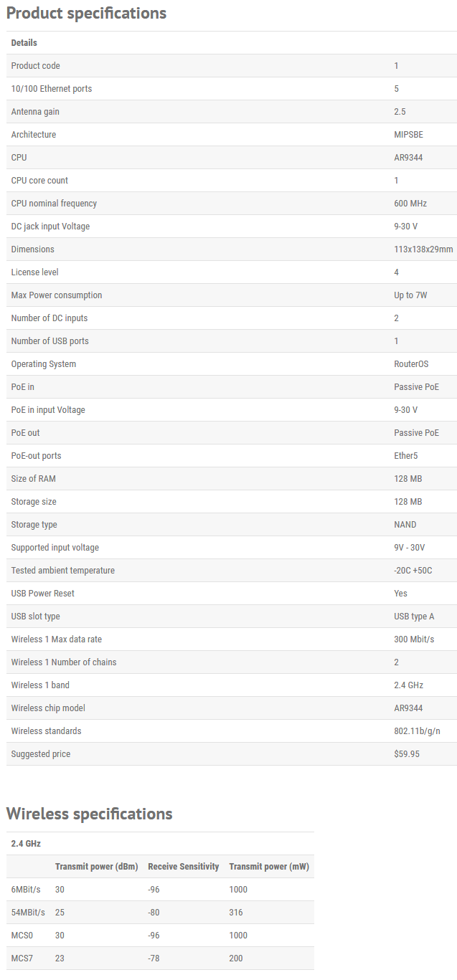The height and width of the screenshot is (980, 457).
Task: Click the Wireless specifications heading
Action: [x=89, y=814]
